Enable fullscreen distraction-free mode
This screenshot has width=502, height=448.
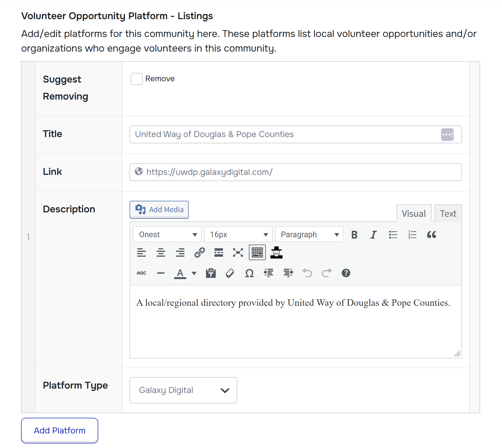[238, 253]
